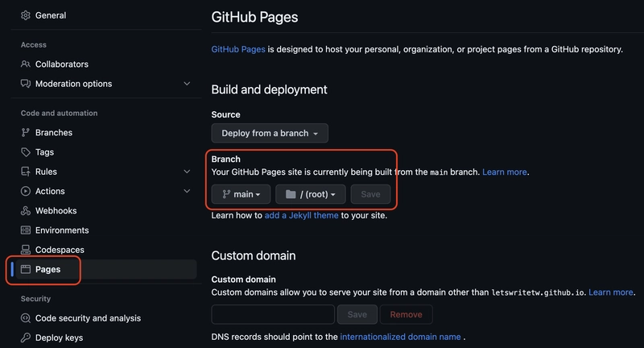Screen dimensions: 644x348
Task: Click the Remove custom domain button
Action: tap(407, 314)
